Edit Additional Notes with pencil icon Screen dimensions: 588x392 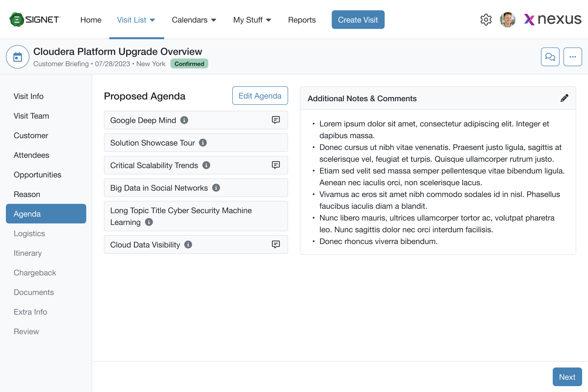tap(564, 98)
